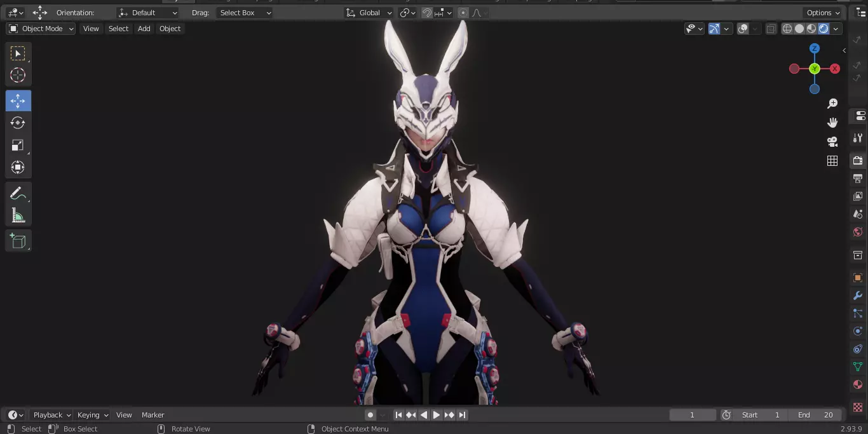Image resolution: width=868 pixels, height=434 pixels.
Task: Toggle snapping magnet in header
Action: point(428,13)
